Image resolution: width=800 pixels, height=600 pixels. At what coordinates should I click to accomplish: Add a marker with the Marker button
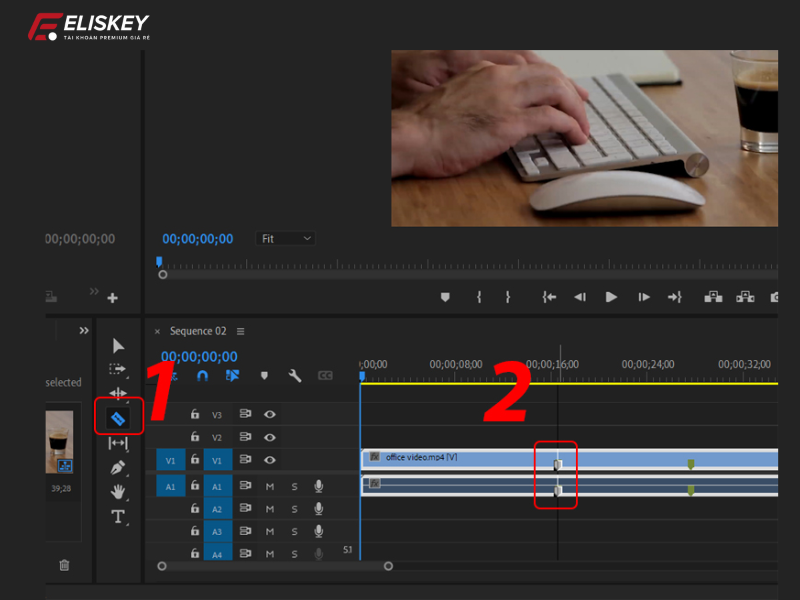click(264, 375)
